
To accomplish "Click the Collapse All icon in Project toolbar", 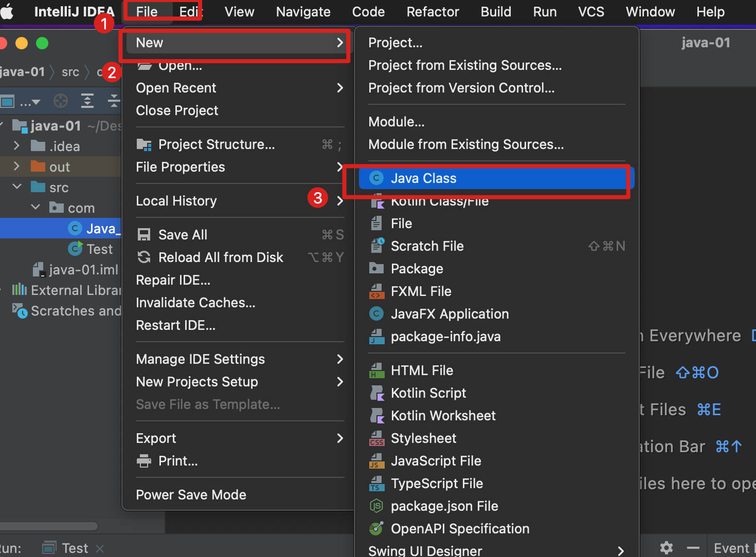I will [x=114, y=101].
